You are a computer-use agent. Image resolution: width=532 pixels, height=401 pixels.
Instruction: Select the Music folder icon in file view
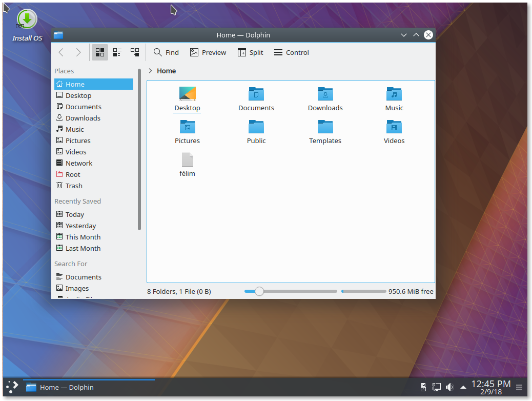click(394, 94)
